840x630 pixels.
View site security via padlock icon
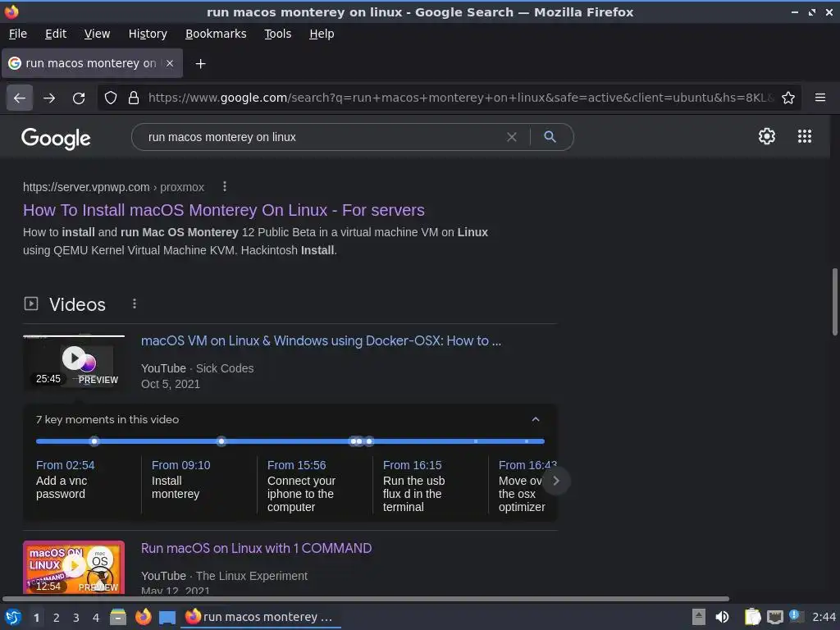134,98
